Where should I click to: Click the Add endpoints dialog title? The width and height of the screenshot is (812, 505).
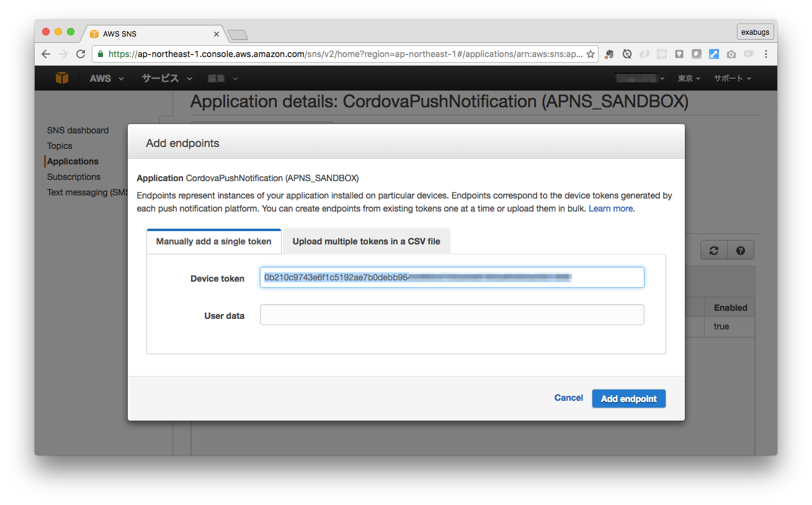click(x=182, y=143)
